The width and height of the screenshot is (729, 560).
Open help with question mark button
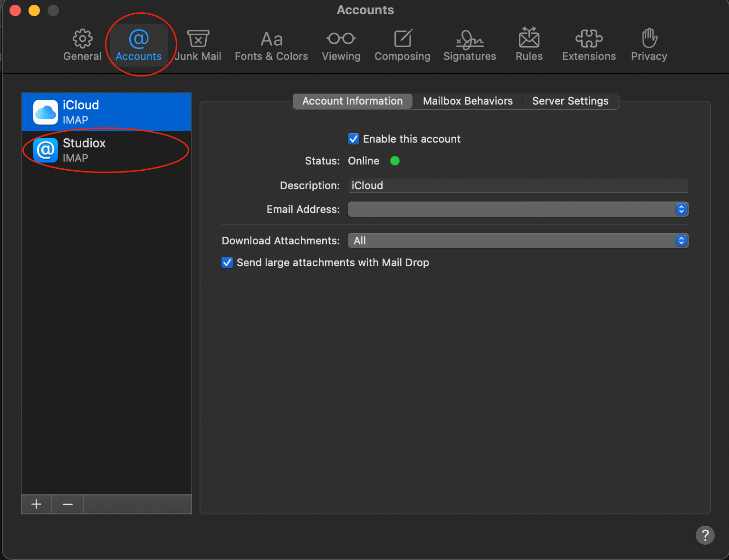705,535
